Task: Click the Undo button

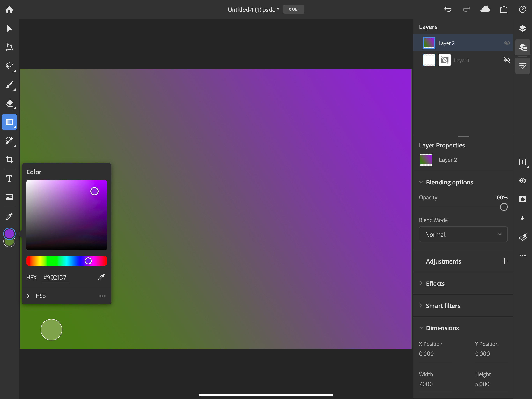Action: tap(448, 9)
